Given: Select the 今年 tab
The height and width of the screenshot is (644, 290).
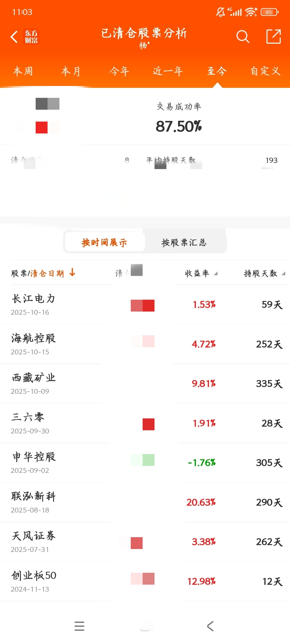Looking at the screenshot, I should [x=119, y=71].
